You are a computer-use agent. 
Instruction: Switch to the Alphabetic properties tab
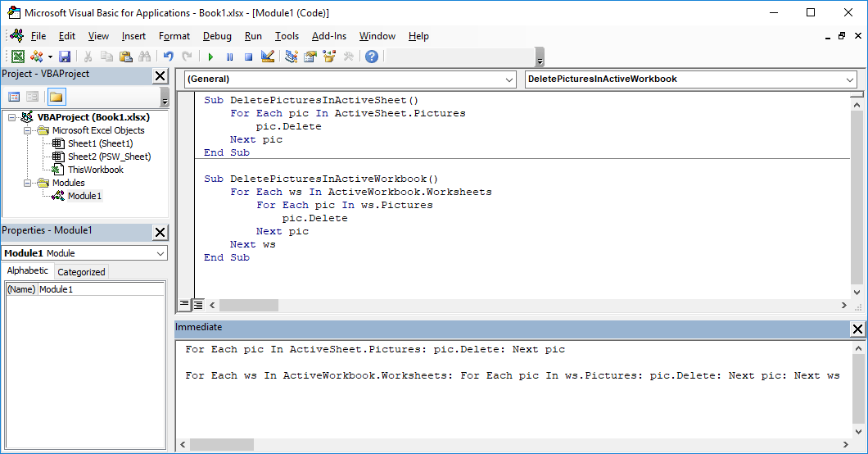tap(27, 270)
